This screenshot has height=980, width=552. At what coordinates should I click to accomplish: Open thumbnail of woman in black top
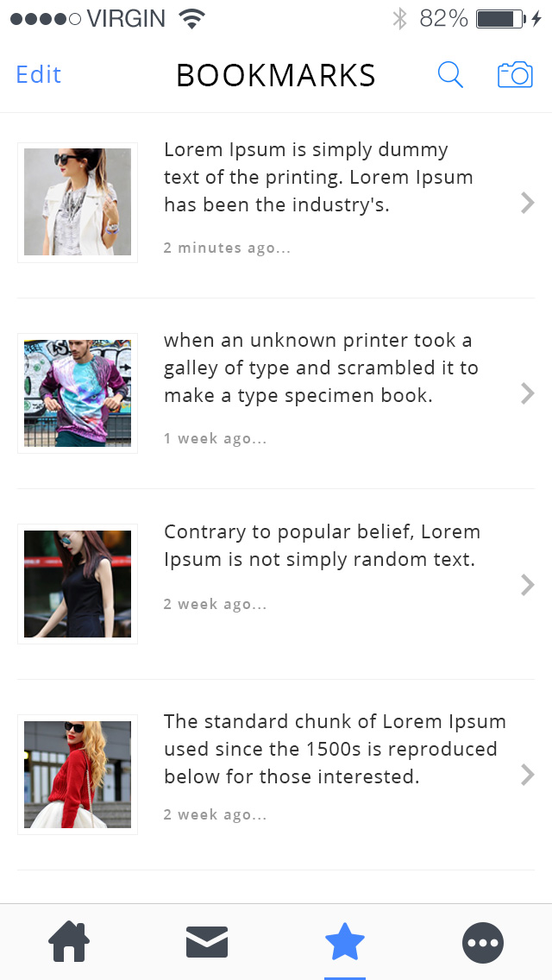[78, 584]
